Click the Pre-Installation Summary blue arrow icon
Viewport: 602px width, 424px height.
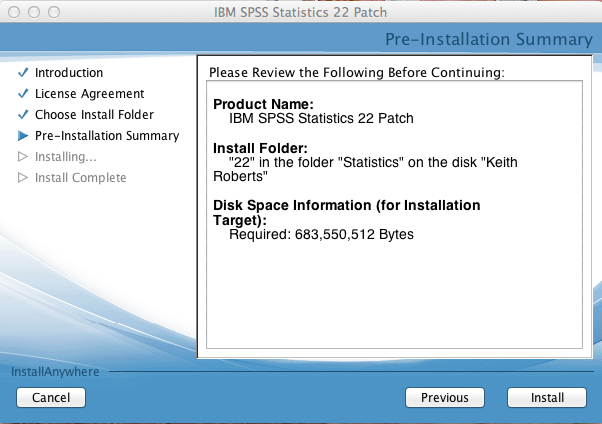coord(23,136)
